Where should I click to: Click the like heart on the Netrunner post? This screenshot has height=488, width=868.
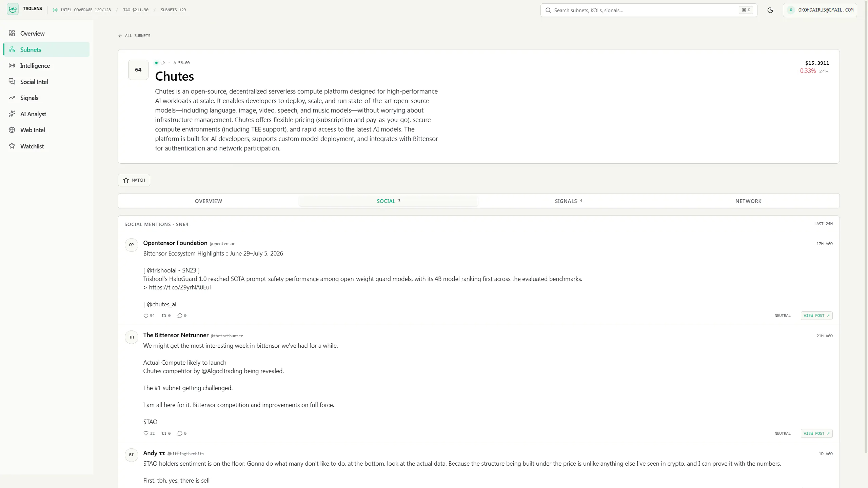tap(146, 433)
